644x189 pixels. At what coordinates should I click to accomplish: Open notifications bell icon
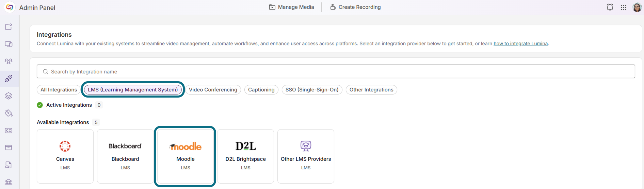pos(610,7)
